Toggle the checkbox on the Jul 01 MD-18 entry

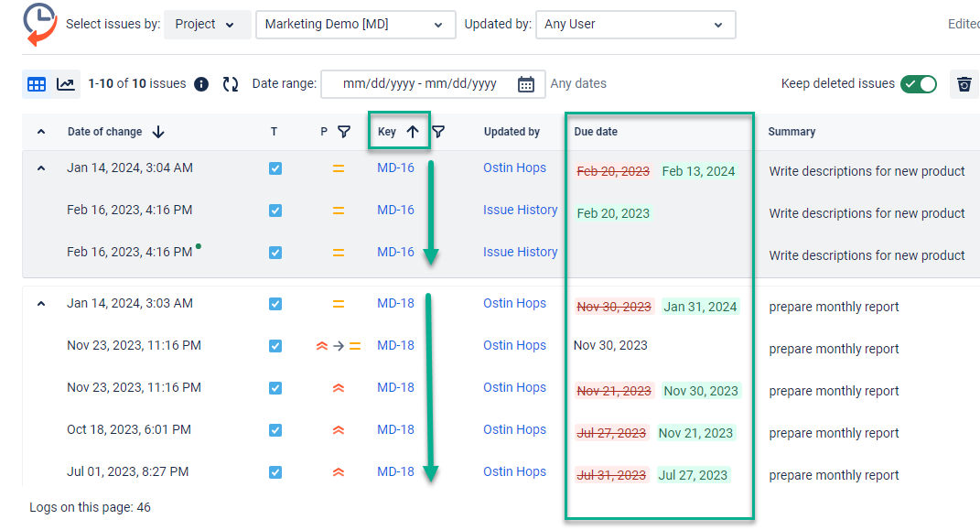(x=275, y=471)
